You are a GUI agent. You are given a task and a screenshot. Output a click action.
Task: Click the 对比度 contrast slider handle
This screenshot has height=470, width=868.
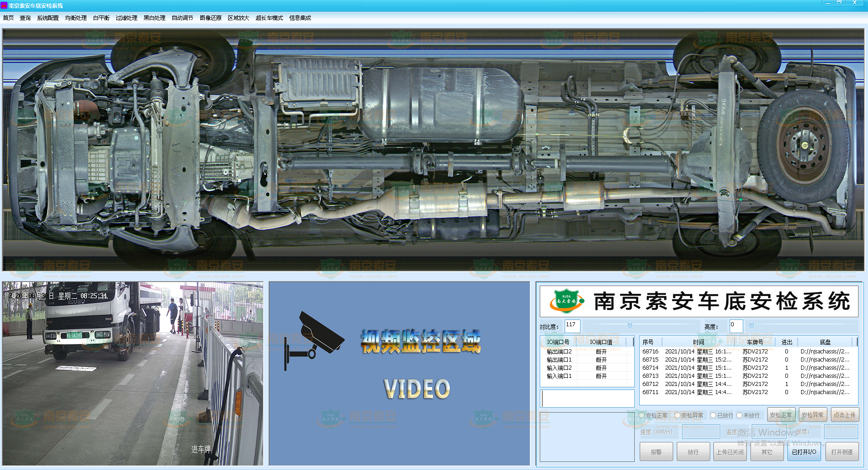click(630, 324)
